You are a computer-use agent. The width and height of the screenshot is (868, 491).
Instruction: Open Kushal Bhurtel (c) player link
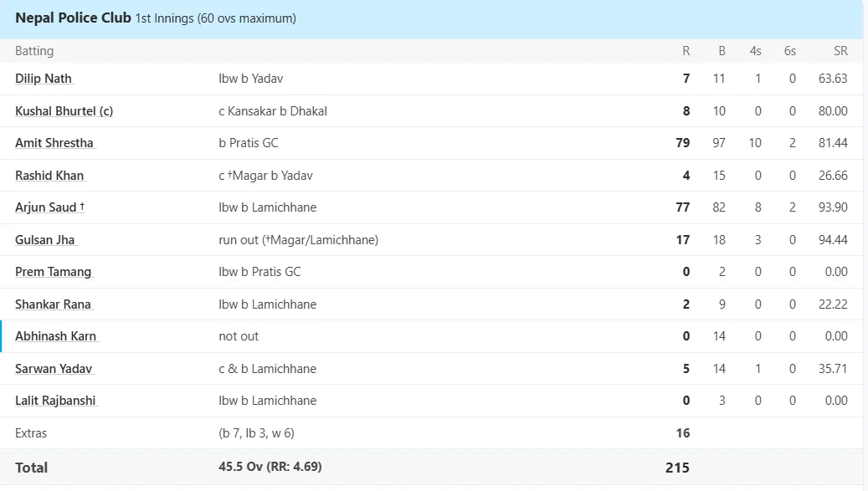[x=64, y=111]
